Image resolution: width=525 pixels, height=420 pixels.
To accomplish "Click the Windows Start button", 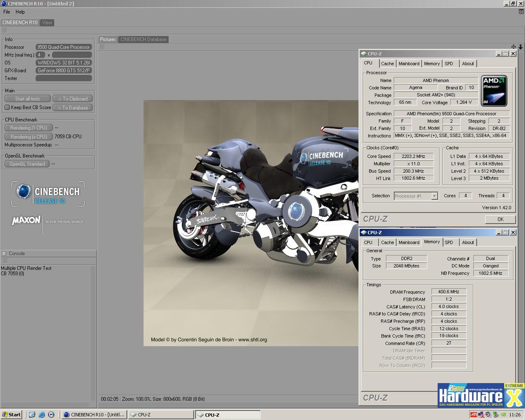I will pos(11,415).
